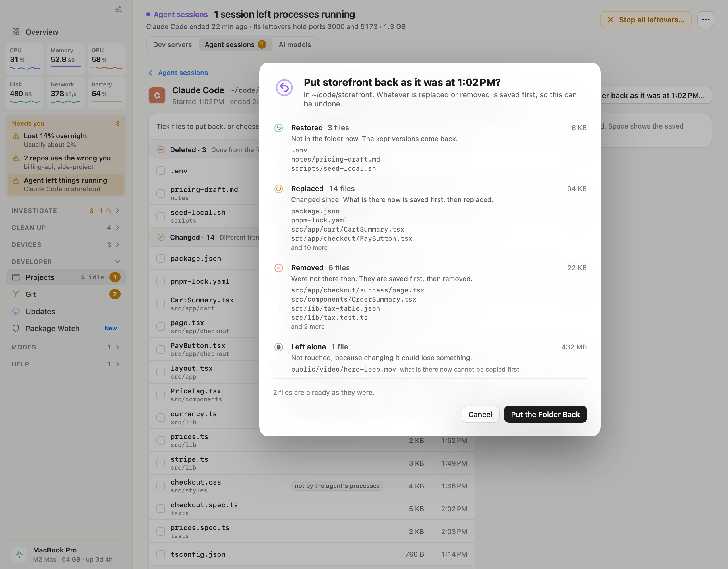This screenshot has height=569, width=728.
Task: Click the MacBook Pro activity pulse icon
Action: [x=19, y=554]
